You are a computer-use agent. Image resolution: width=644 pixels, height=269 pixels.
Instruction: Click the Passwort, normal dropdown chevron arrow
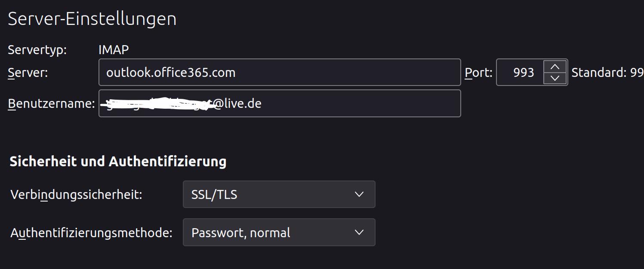coord(359,232)
